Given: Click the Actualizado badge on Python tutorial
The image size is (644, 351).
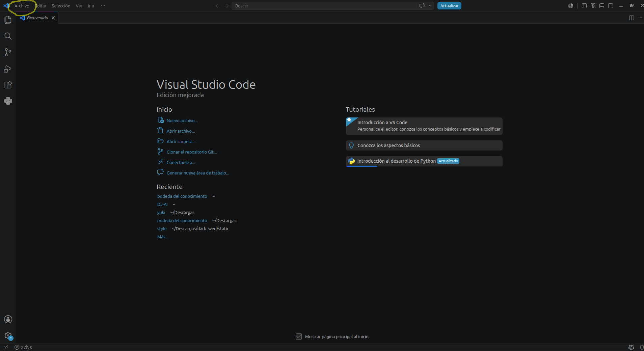Looking at the screenshot, I should click(x=448, y=161).
